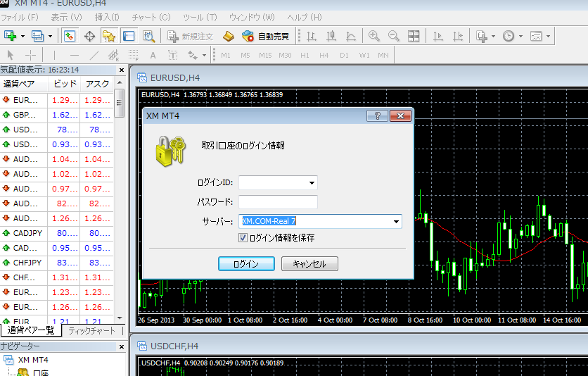This screenshot has height=376, width=588.
Task: Open the templates icon
Action: tap(536, 36)
